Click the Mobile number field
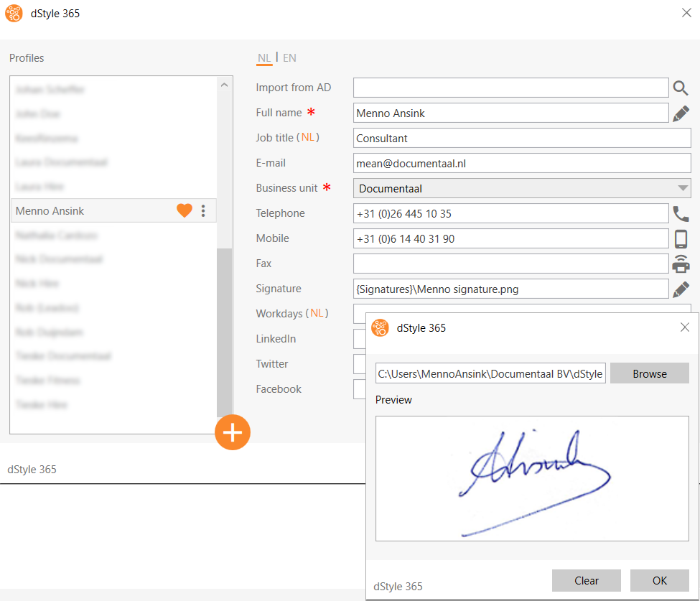Image resolution: width=700 pixels, height=601 pixels. tap(510, 239)
